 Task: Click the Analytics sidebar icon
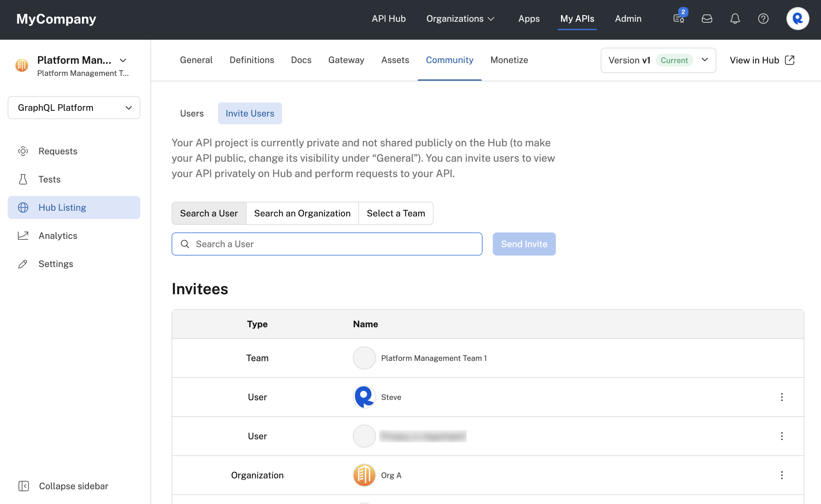[x=23, y=235]
